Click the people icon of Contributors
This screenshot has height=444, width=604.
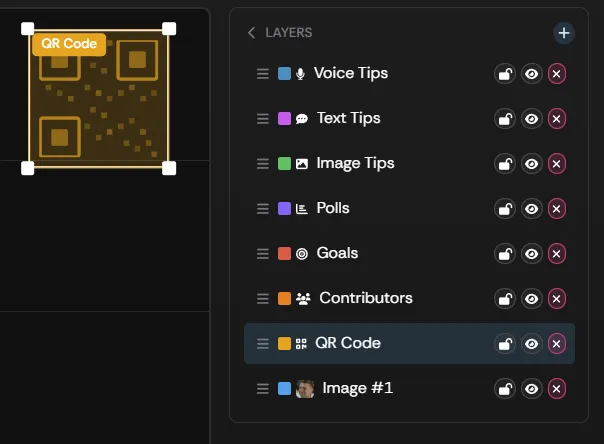pos(303,299)
